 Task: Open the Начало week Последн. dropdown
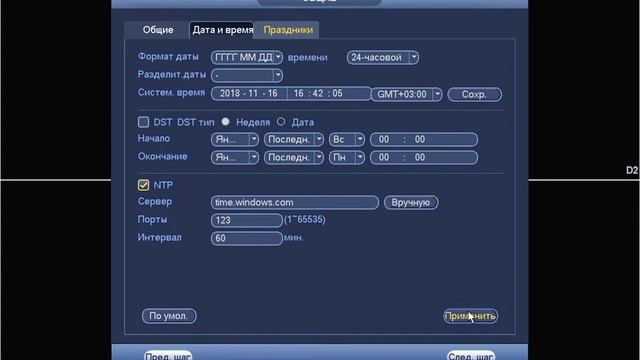[x=293, y=140]
